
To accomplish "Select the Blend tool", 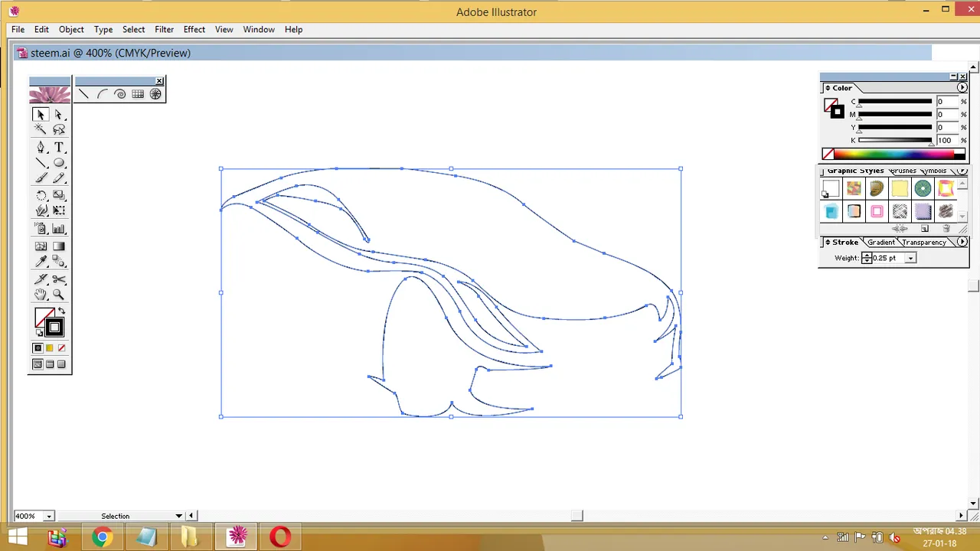I will 58,262.
